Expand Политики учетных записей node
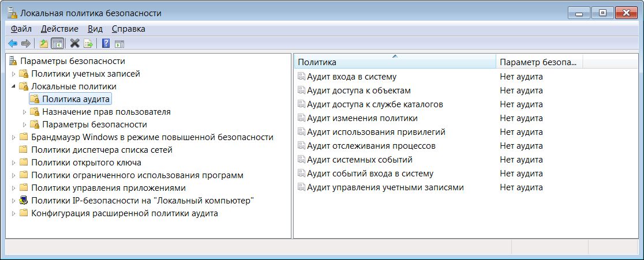Image resolution: width=644 pixels, height=260 pixels. [x=13, y=74]
